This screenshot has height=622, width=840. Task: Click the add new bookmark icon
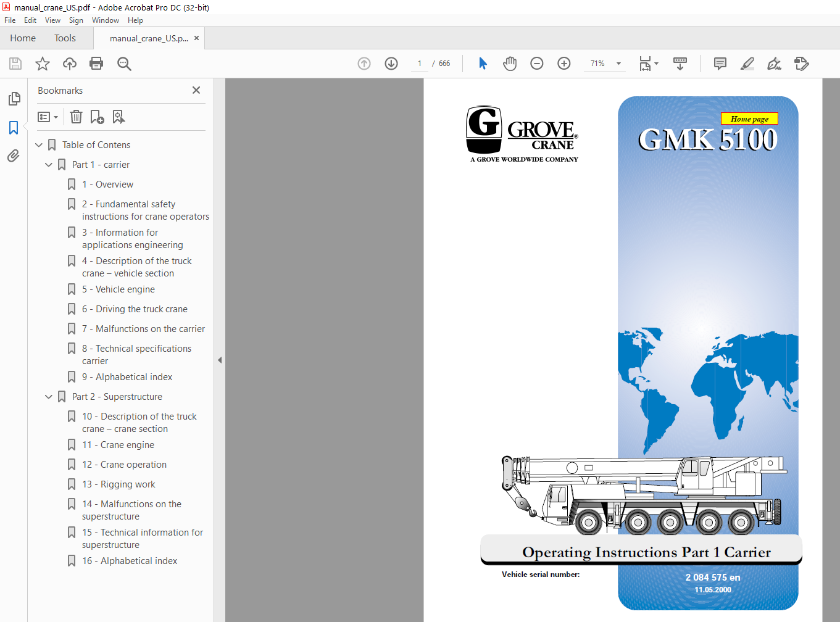pos(97,117)
